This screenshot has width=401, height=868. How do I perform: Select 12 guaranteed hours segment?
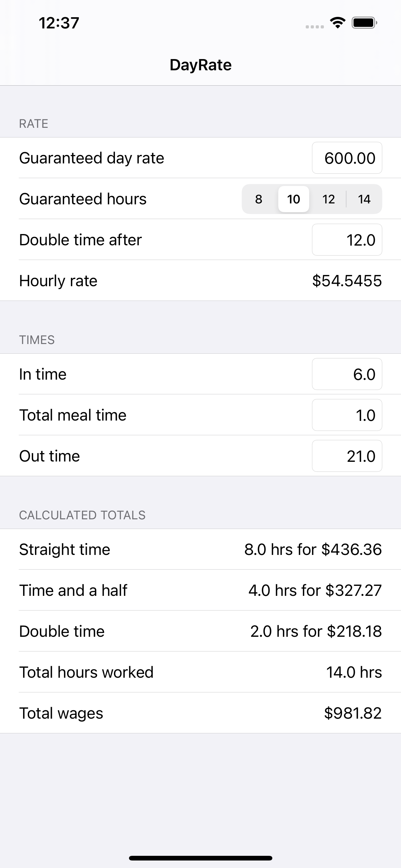click(329, 199)
